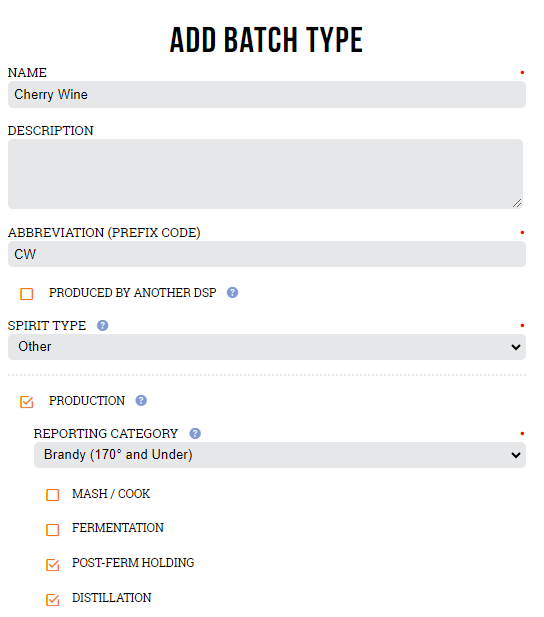Focus the Name field containing Cherry Wine

point(267,94)
